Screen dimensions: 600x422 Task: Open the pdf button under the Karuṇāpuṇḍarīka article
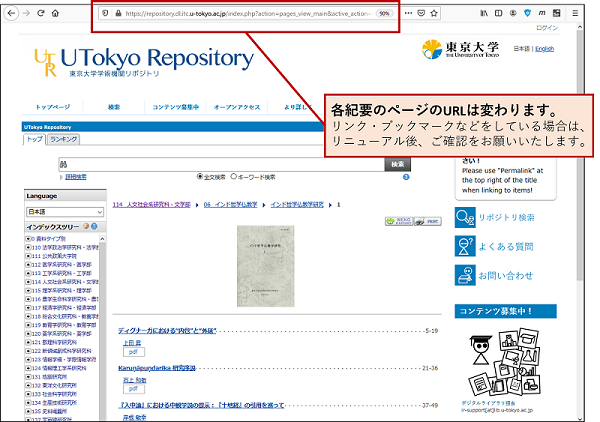coord(134,389)
